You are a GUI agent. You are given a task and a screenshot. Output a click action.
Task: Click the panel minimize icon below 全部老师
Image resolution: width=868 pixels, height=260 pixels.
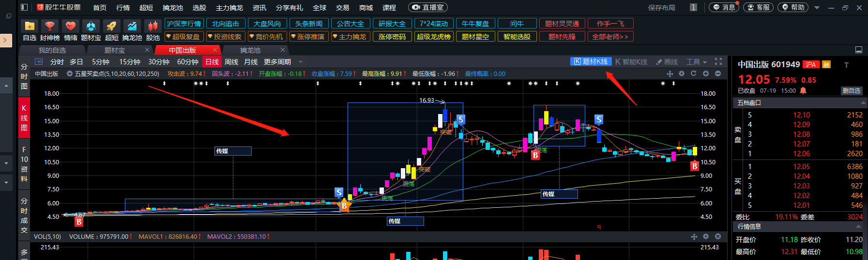tap(859, 50)
